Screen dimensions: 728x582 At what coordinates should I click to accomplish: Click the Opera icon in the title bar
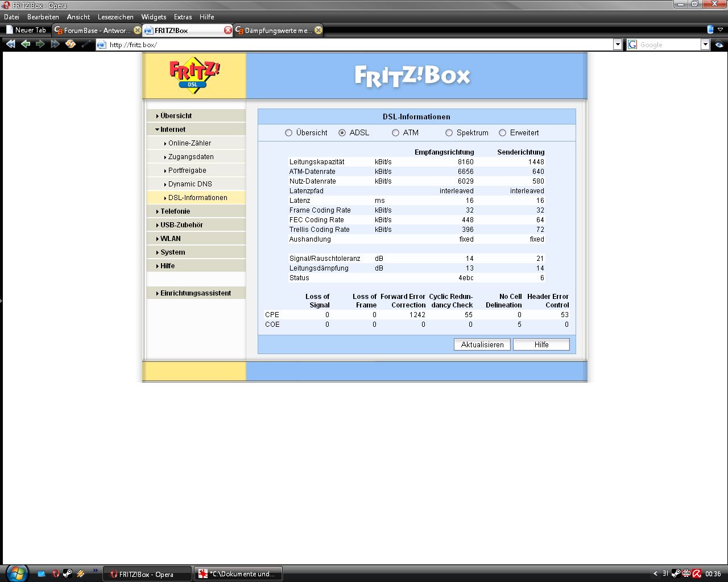pos(7,5)
